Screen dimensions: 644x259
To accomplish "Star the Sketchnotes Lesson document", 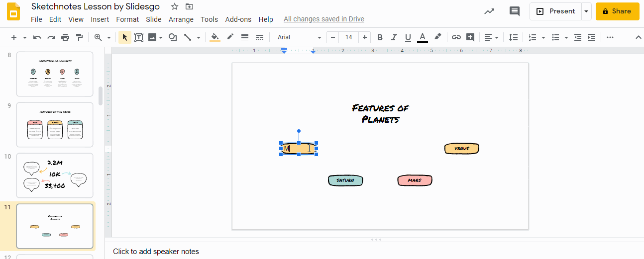I will click(x=175, y=6).
